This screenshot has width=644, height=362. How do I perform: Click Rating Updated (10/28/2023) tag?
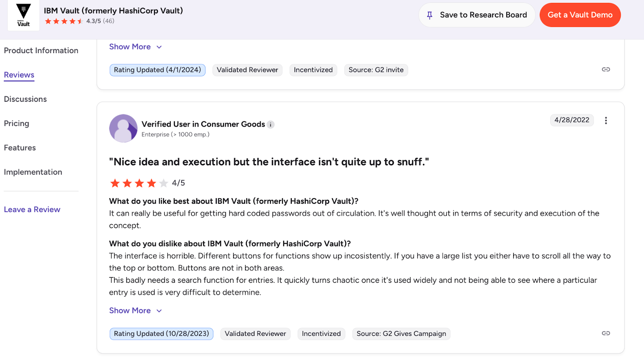(x=161, y=334)
